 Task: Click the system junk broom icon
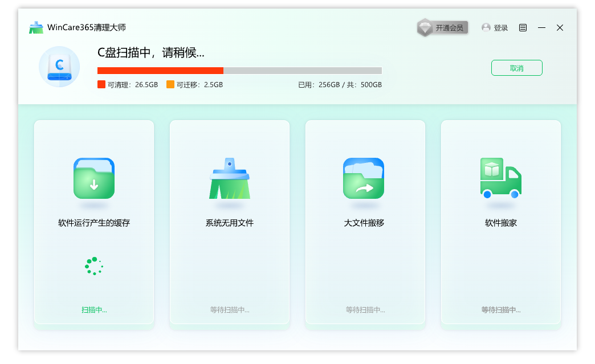point(229,178)
